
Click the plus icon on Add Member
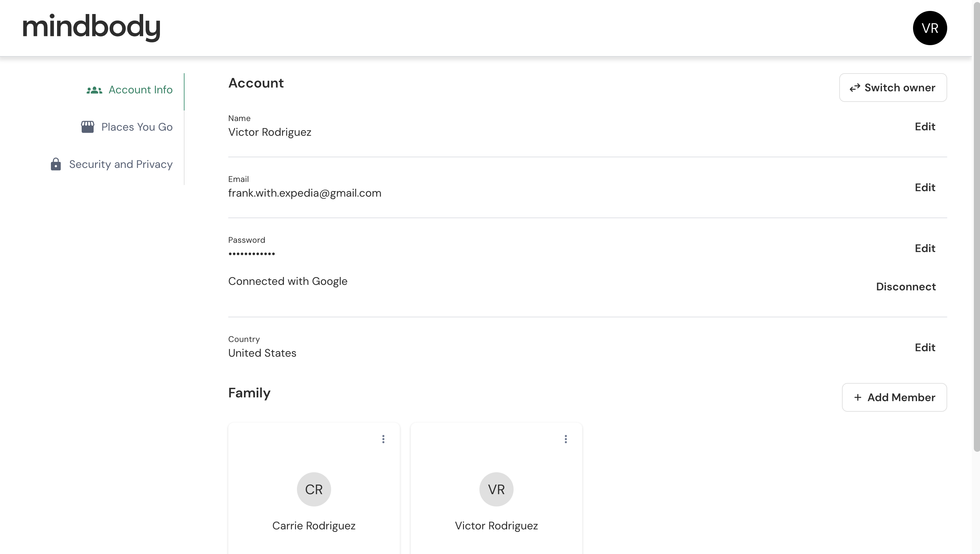coord(858,397)
